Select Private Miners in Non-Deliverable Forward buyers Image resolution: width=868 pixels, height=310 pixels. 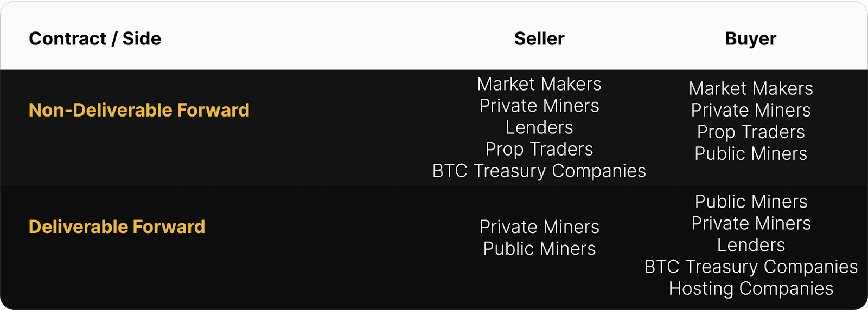point(751,110)
